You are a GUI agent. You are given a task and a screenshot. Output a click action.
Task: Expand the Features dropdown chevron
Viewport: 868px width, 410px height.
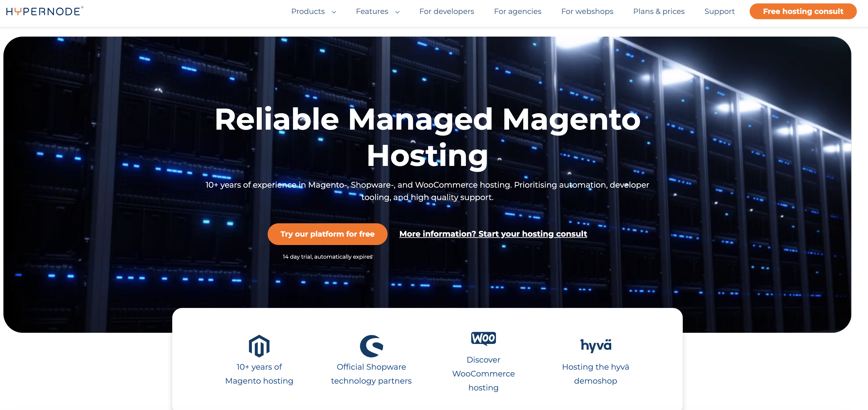point(397,12)
